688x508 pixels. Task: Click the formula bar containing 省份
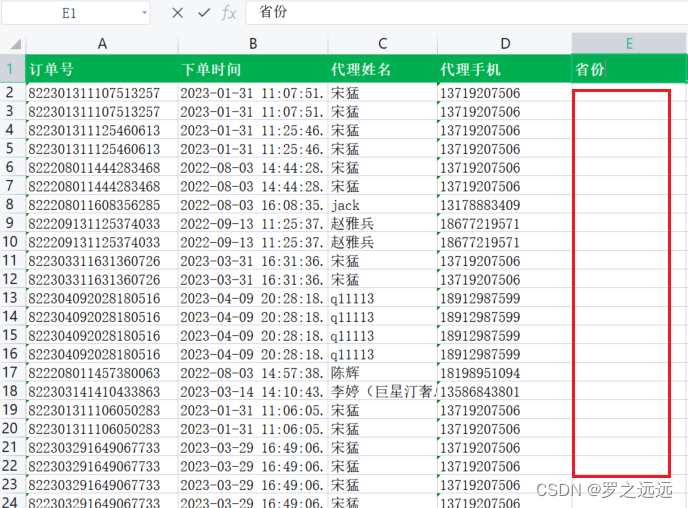click(x=467, y=13)
